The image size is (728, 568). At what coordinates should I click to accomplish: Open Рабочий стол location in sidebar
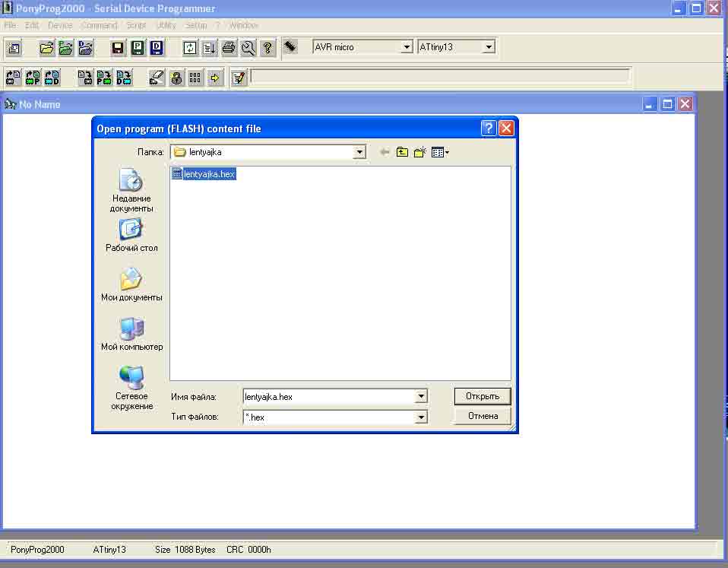point(131,236)
